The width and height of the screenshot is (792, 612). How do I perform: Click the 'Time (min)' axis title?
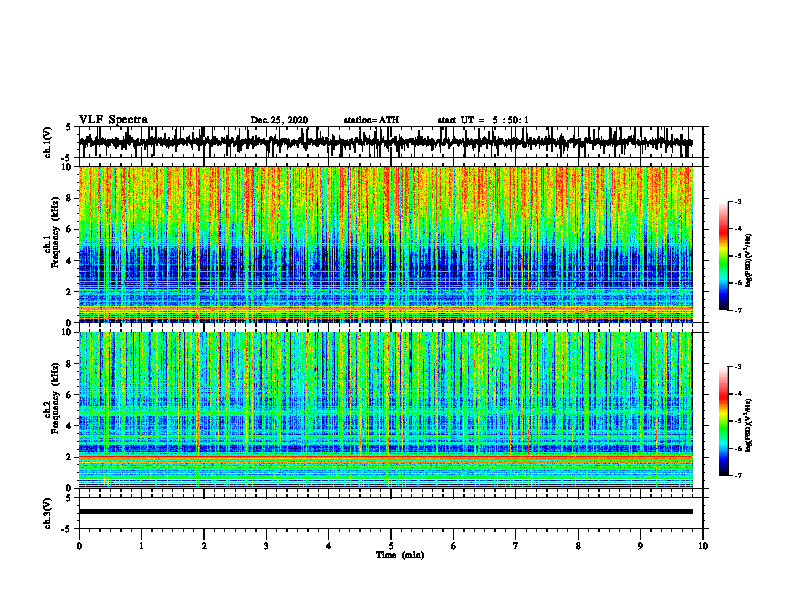click(x=400, y=555)
